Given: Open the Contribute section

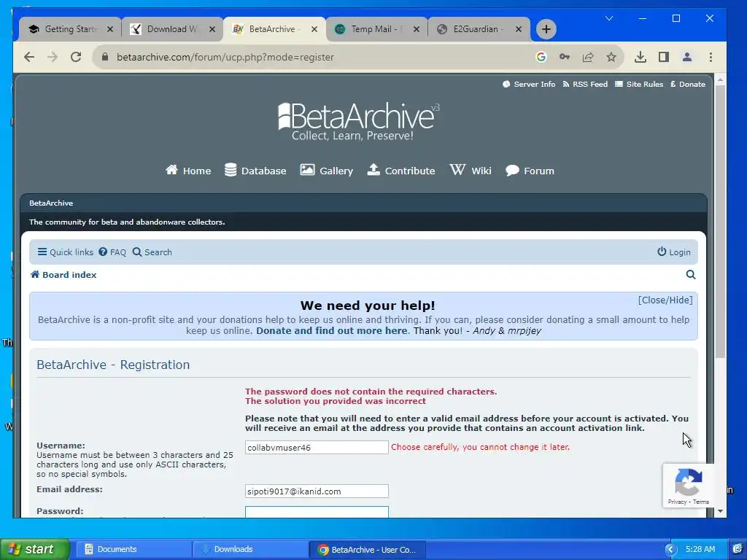Looking at the screenshot, I should click(x=401, y=171).
